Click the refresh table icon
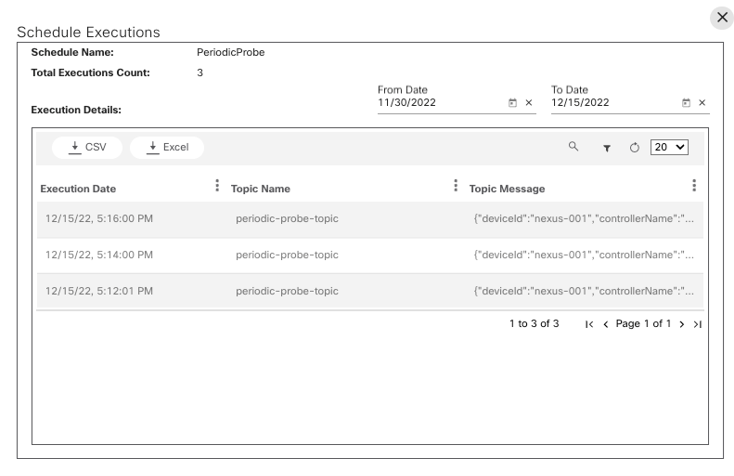Screen dimensions: 734x476 (x=634, y=148)
